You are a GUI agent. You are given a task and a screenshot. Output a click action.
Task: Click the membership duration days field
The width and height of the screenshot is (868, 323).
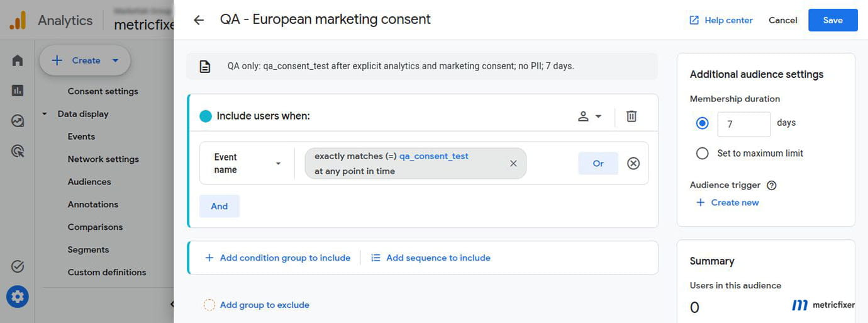pos(744,124)
